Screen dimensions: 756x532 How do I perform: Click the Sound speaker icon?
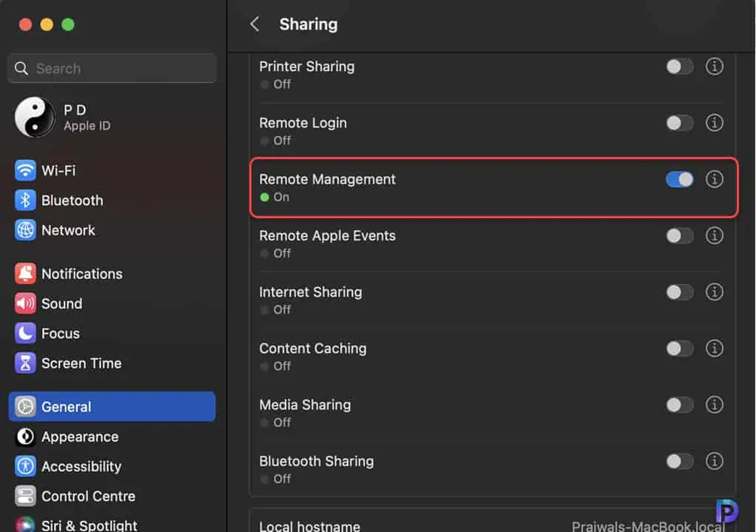(x=25, y=303)
